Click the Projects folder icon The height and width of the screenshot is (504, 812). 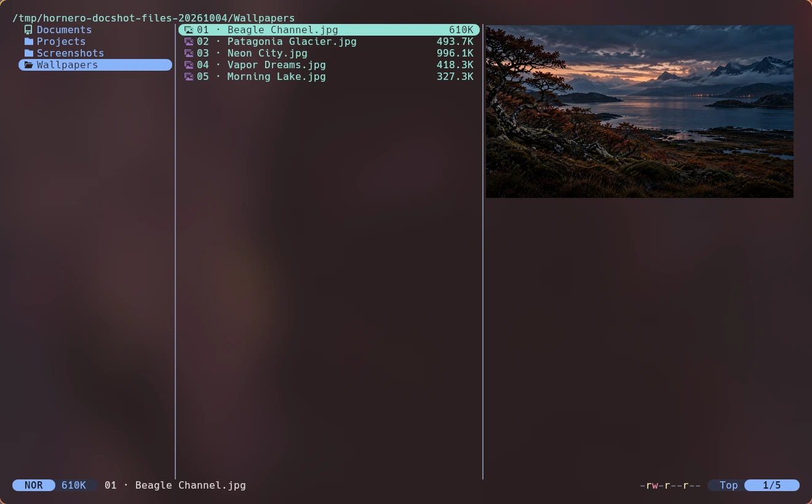click(28, 41)
